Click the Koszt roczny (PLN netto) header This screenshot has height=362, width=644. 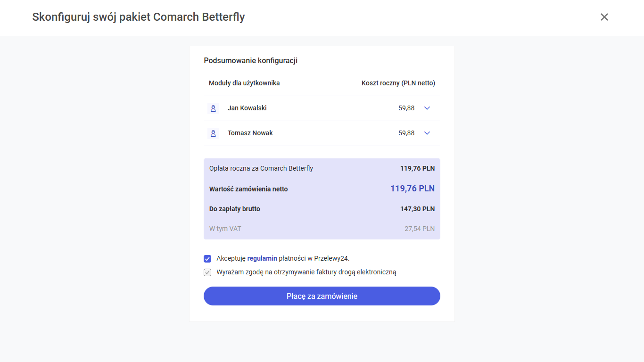[x=398, y=83]
